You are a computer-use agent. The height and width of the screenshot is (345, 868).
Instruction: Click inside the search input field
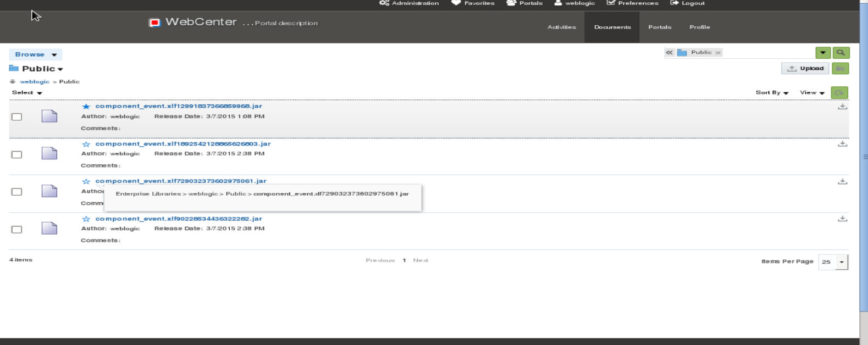(769, 53)
